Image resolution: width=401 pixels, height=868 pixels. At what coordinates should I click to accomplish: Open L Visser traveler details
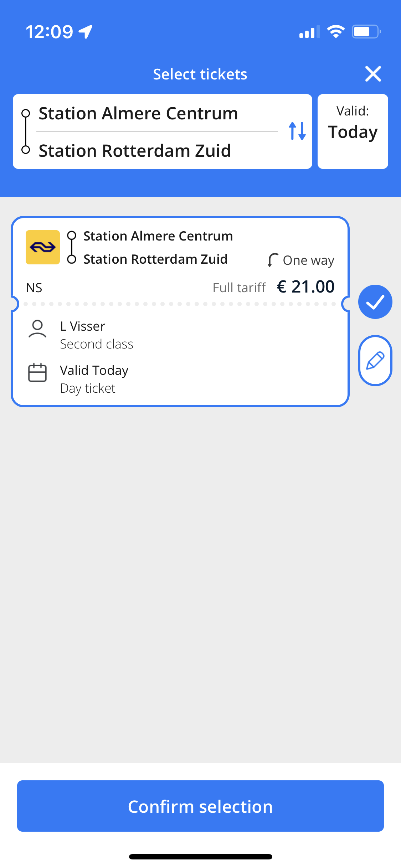[x=83, y=326]
